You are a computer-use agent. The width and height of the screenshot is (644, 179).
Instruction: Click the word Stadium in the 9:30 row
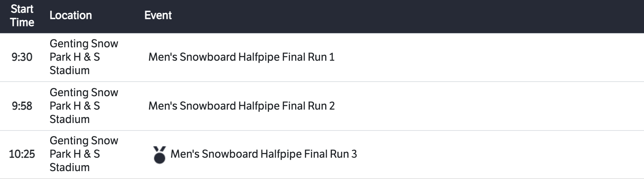pyautogui.click(x=70, y=71)
